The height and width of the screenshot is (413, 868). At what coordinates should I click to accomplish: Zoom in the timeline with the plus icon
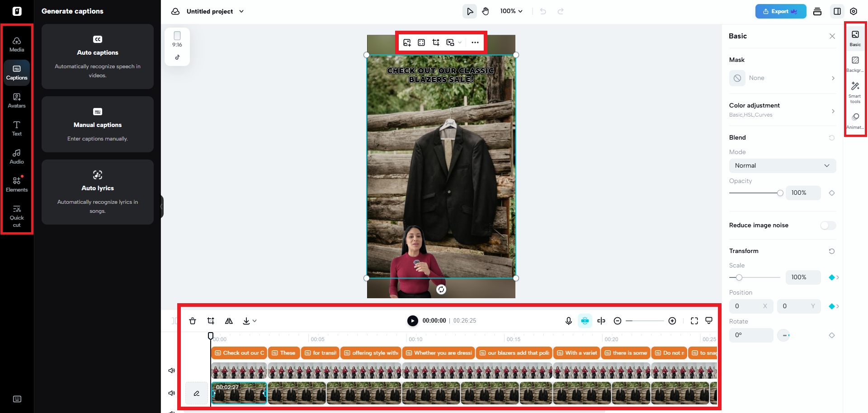coord(672,321)
